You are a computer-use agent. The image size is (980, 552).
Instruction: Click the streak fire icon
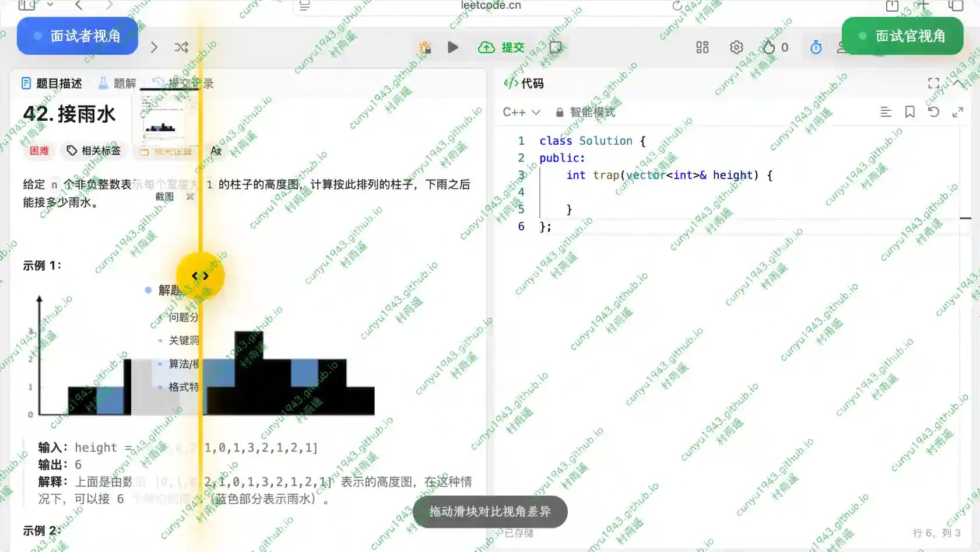[x=770, y=47]
